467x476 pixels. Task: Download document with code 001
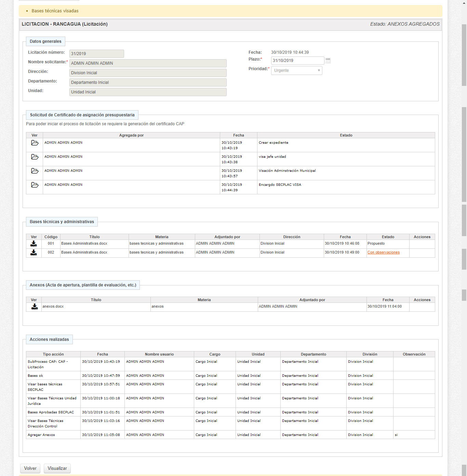tap(34, 244)
